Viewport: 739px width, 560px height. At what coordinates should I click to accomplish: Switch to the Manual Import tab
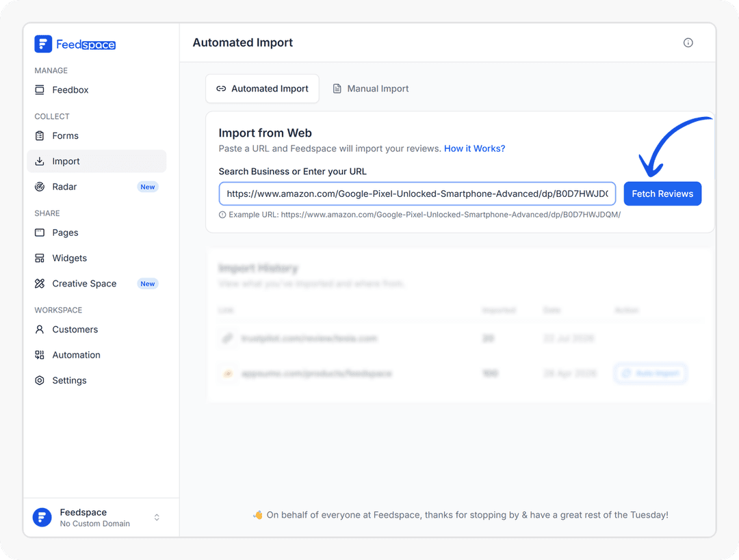(370, 88)
